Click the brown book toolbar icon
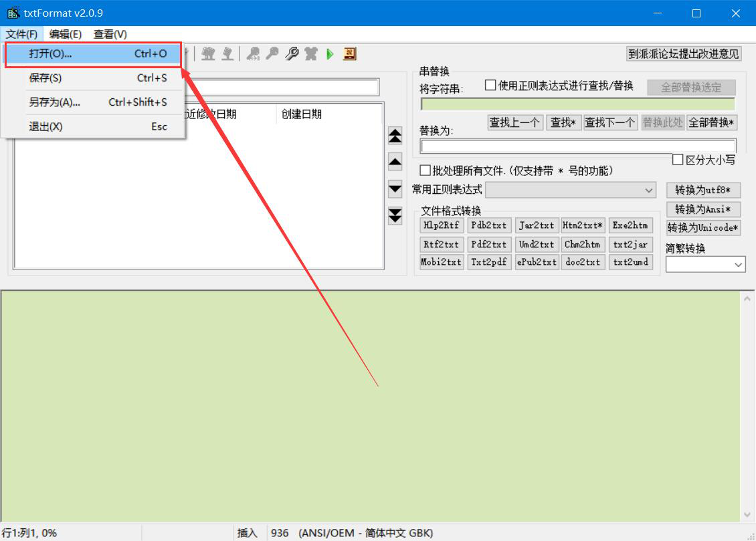This screenshot has height=541, width=756. (x=349, y=53)
